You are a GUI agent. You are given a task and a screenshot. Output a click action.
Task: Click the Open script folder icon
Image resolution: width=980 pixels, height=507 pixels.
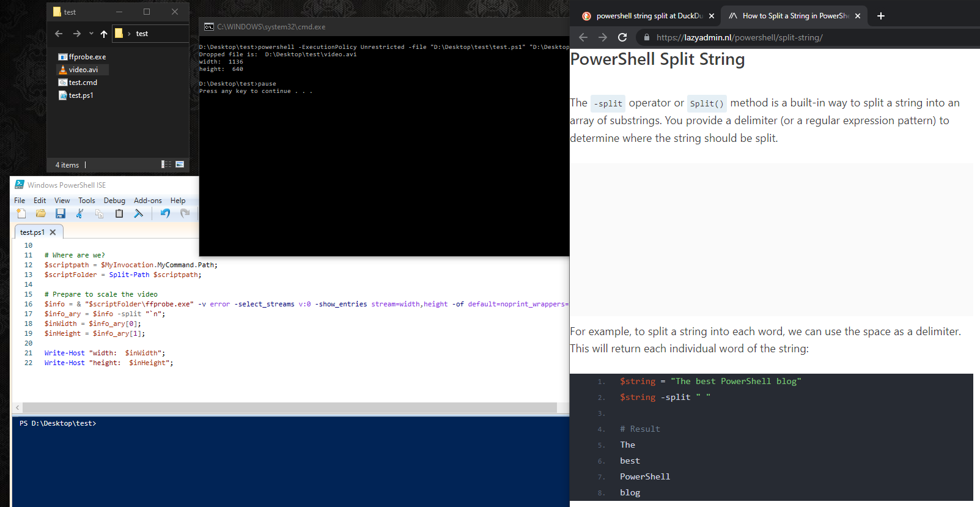point(41,213)
